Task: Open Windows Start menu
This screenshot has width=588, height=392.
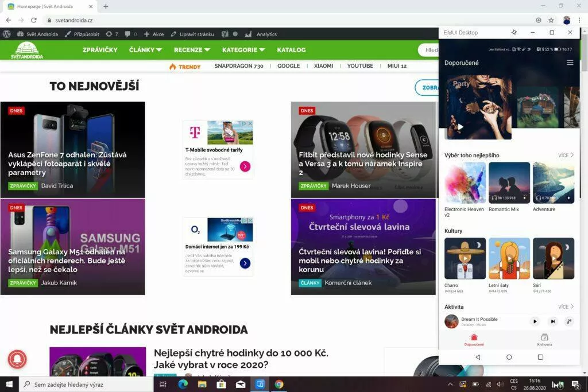Action: [9, 384]
